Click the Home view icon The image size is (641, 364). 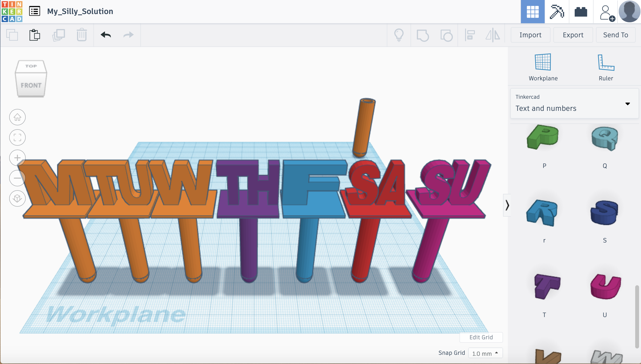click(17, 117)
